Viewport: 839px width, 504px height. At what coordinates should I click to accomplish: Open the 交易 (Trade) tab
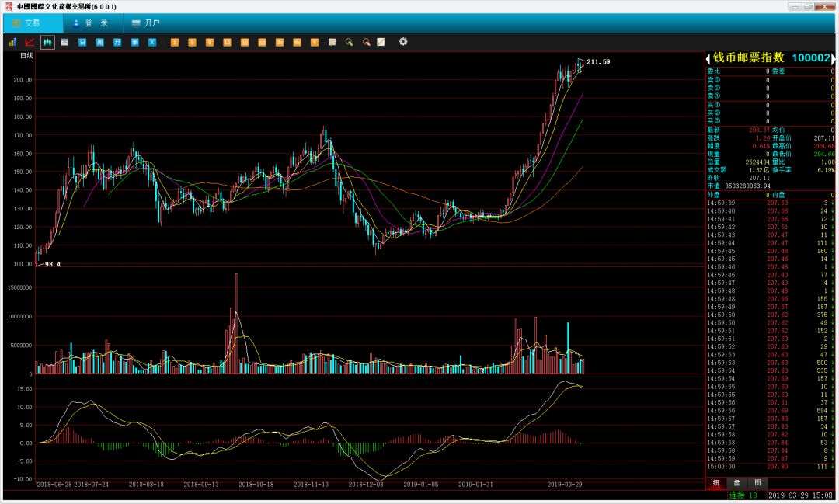coord(33,23)
